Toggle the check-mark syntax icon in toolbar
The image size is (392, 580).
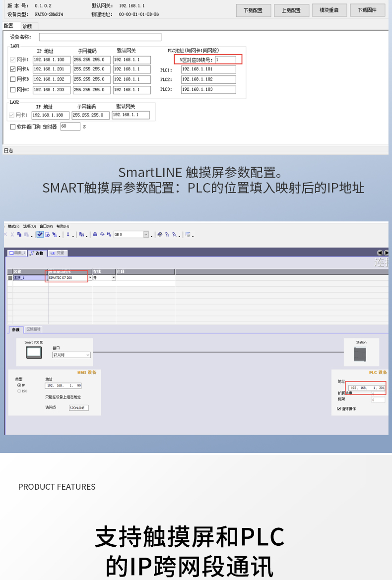click(40, 235)
